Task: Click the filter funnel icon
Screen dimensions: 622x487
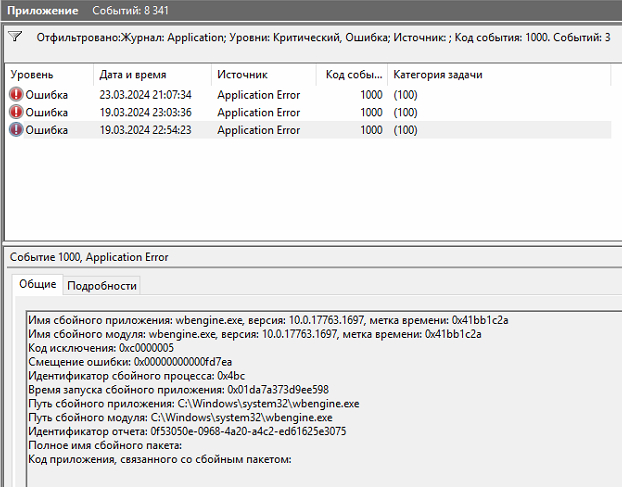Action: click(15, 36)
